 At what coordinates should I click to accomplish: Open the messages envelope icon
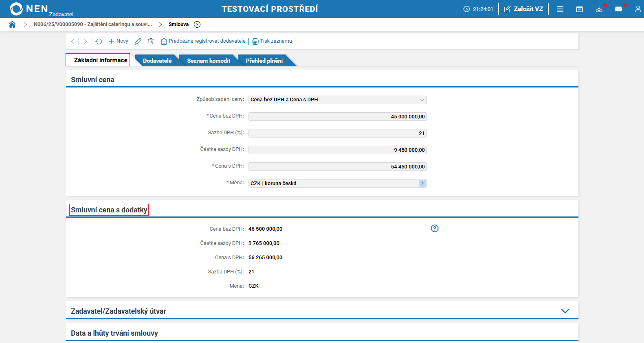point(618,9)
